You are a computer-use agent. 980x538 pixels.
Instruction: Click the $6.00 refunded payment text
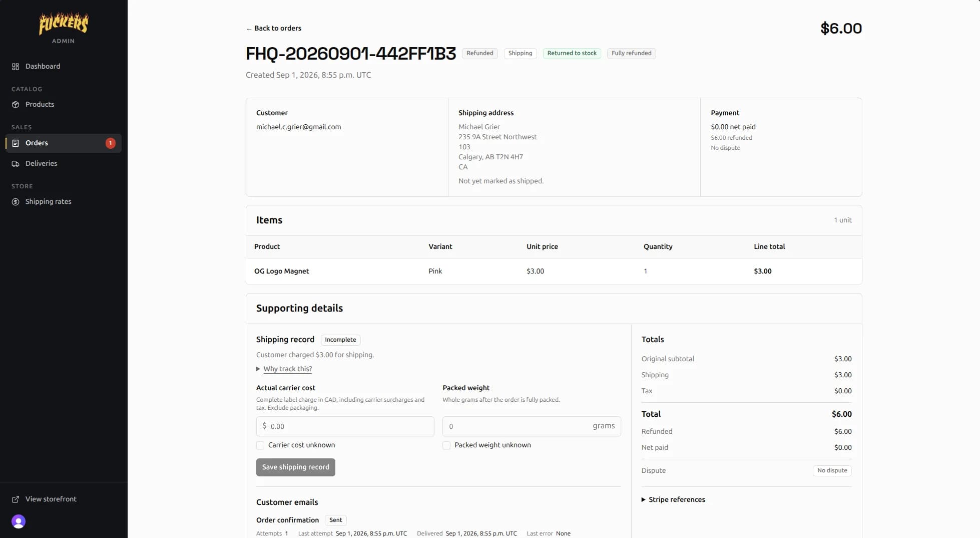click(x=731, y=138)
